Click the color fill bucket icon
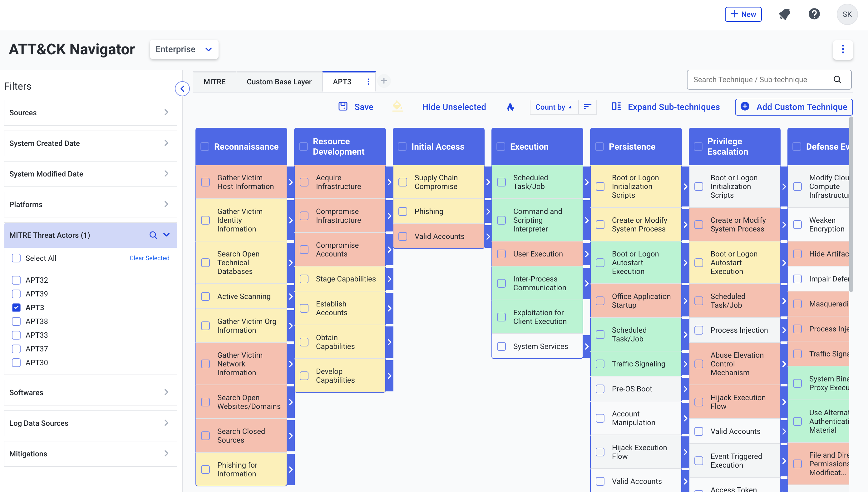This screenshot has width=868, height=492. pyautogui.click(x=397, y=107)
